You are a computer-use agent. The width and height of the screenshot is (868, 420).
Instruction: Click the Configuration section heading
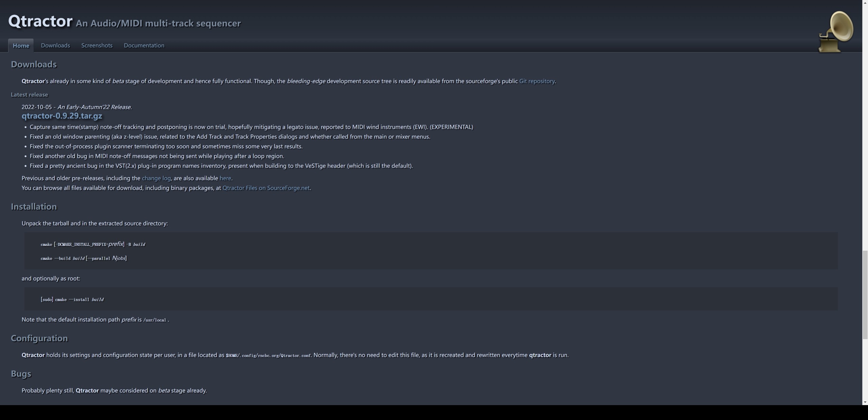(x=39, y=338)
